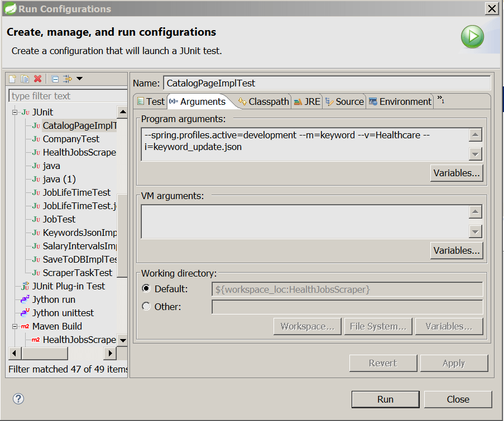
Task: Click the type filter text field
Action: 68,96
